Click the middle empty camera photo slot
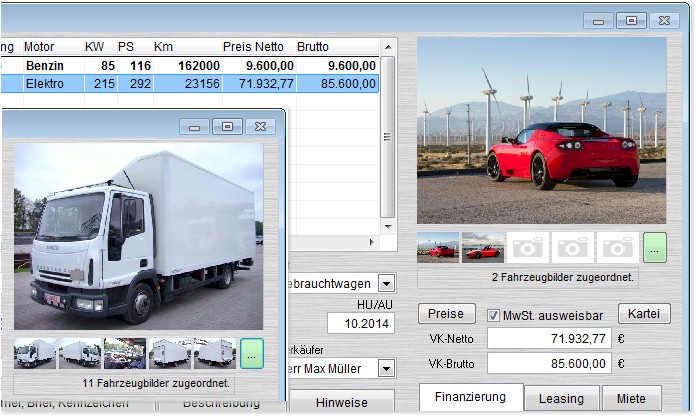The width and height of the screenshot is (696, 416). (x=572, y=247)
